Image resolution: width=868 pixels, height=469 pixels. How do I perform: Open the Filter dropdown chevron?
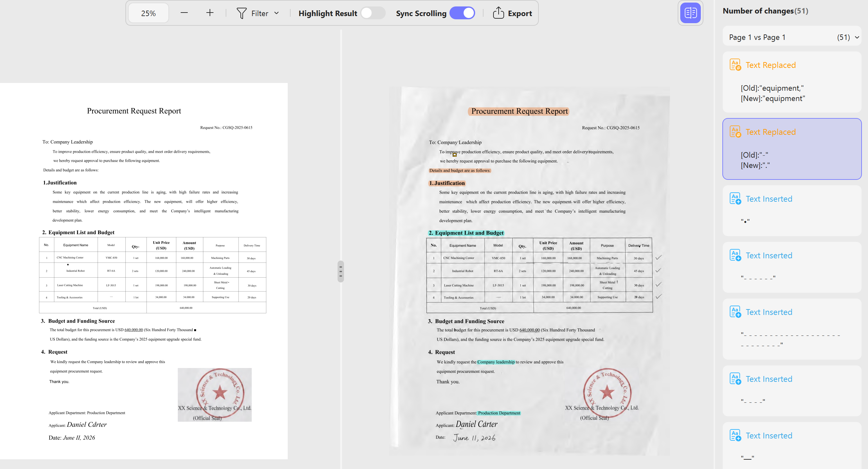[277, 13]
